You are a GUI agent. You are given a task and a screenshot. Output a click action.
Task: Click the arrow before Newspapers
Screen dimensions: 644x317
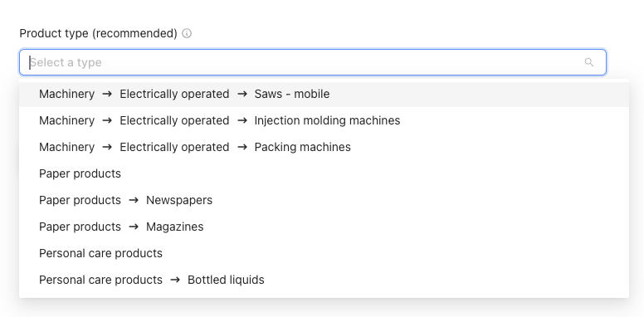coord(134,200)
